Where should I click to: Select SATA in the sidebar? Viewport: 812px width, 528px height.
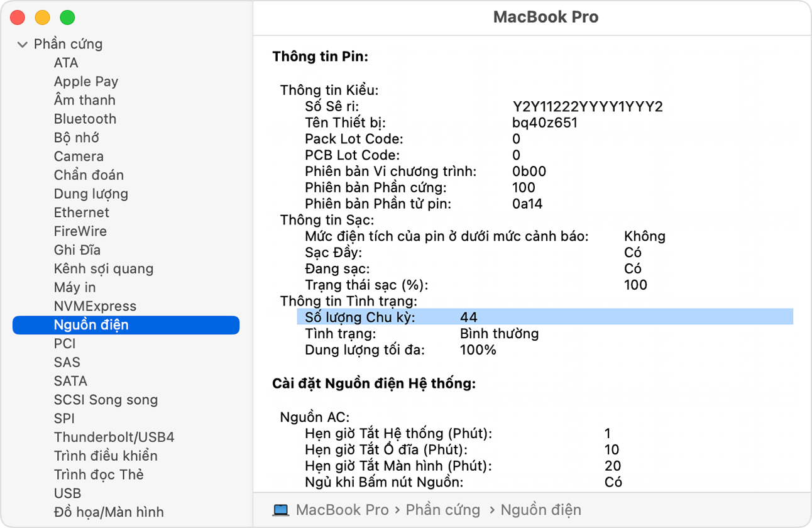[70, 381]
